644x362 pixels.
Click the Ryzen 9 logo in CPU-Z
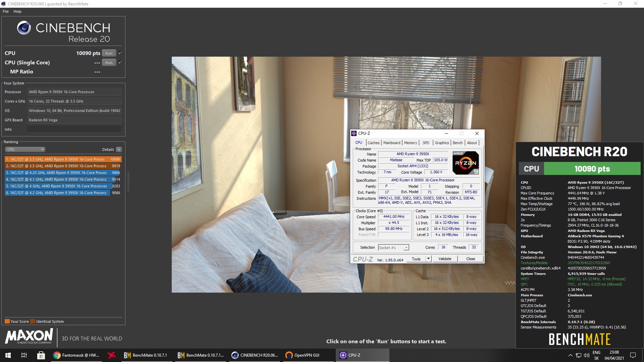[466, 163]
